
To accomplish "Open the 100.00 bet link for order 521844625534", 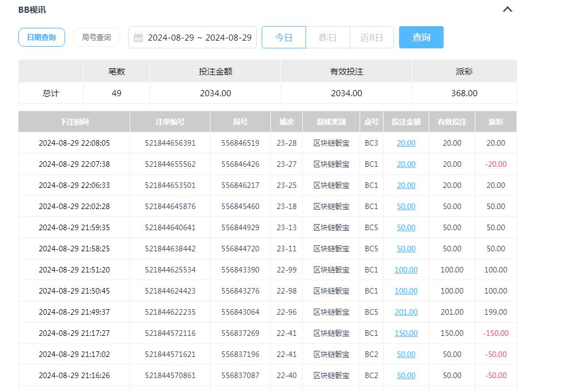I will coord(406,270).
